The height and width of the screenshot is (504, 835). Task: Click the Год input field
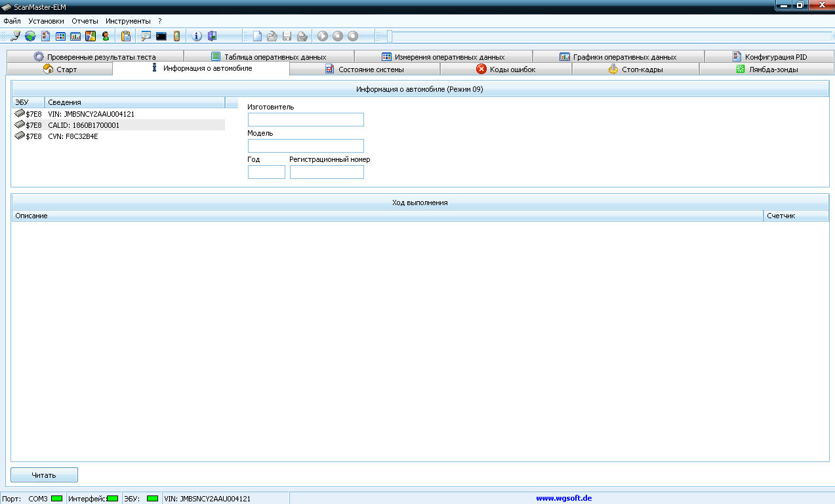266,172
